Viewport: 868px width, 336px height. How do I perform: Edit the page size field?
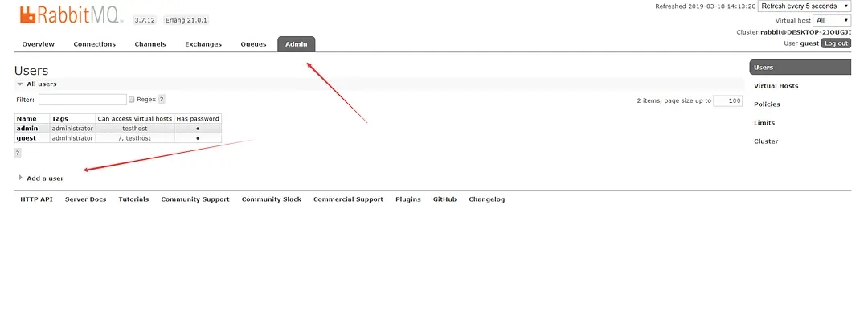(727, 100)
